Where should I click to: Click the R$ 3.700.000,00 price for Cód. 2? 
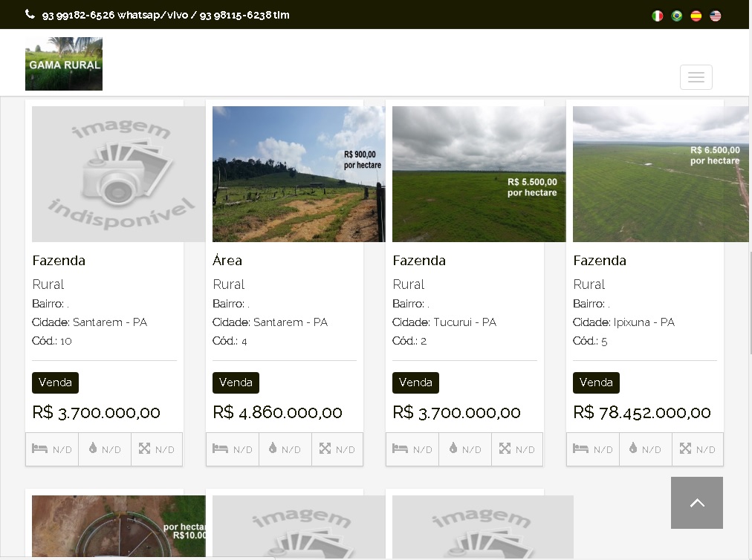point(456,412)
